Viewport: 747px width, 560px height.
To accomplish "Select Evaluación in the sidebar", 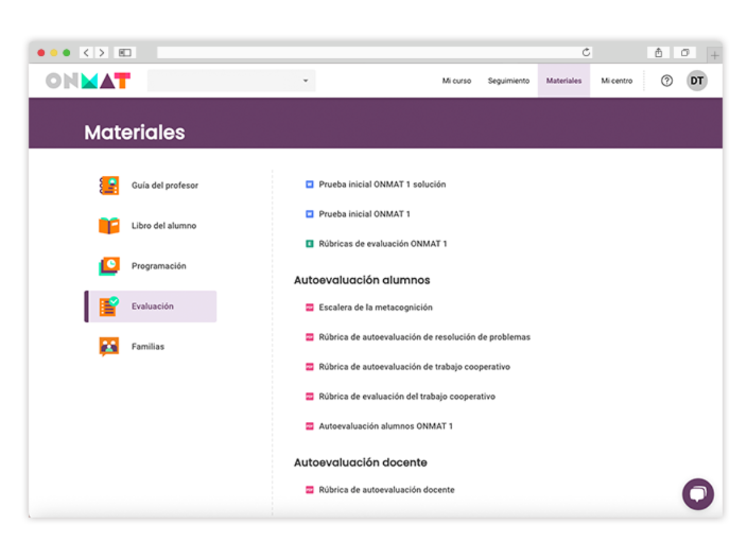I will 152,307.
